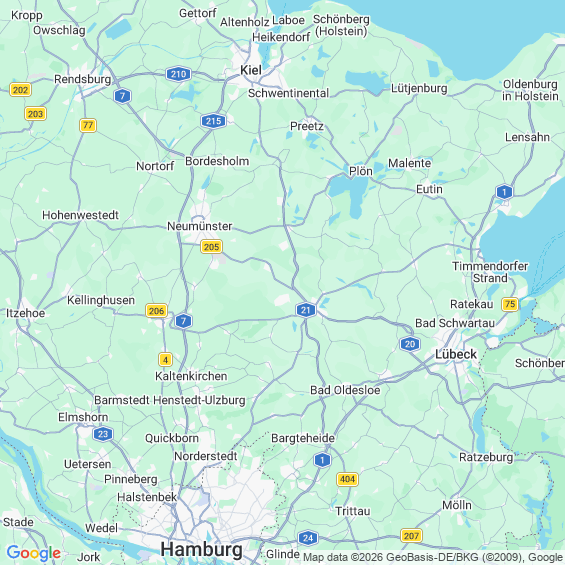Click the yellow 404 road shield

click(347, 479)
